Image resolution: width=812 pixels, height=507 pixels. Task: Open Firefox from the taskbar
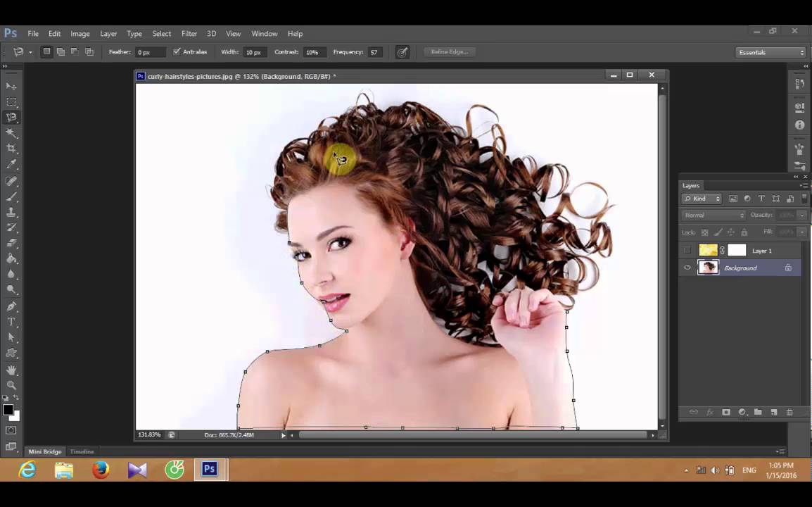coord(101,470)
